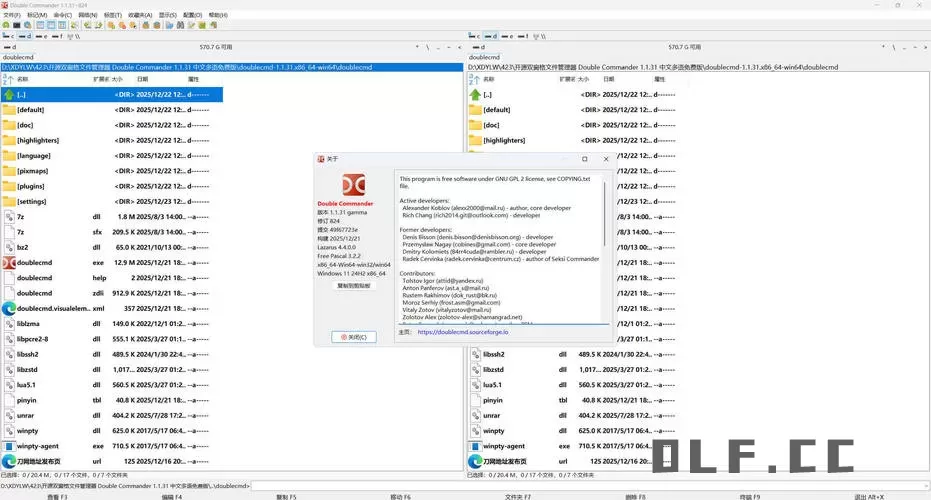Click the 删除 F8 function button

click(635, 496)
